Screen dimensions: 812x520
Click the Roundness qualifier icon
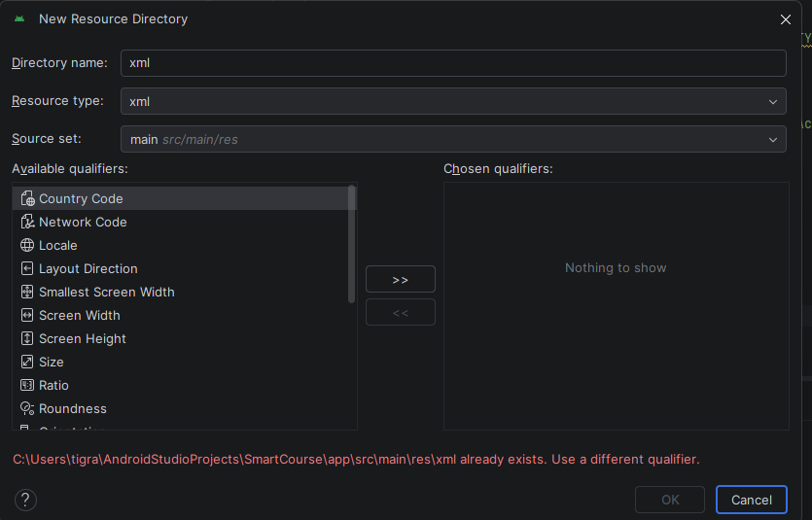point(27,408)
